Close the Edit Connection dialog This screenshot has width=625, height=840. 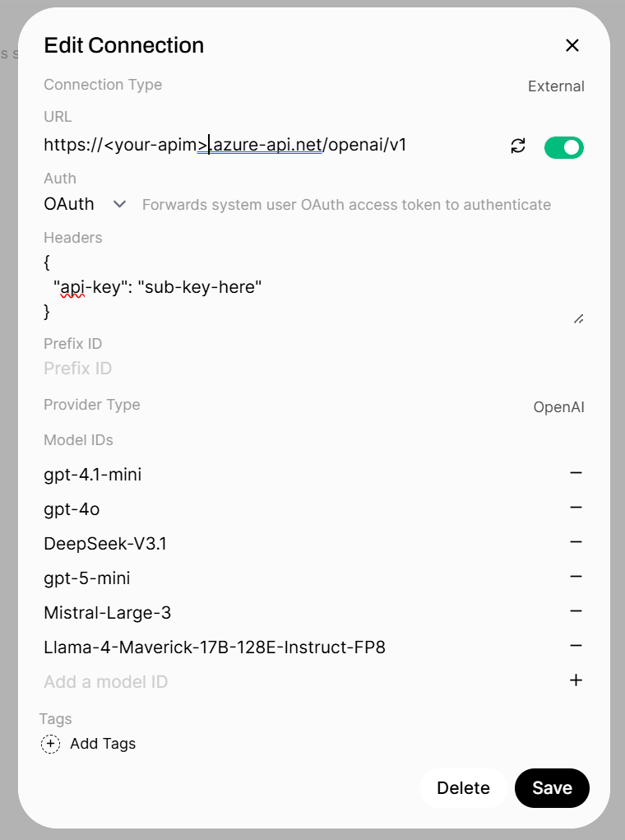coord(572,45)
